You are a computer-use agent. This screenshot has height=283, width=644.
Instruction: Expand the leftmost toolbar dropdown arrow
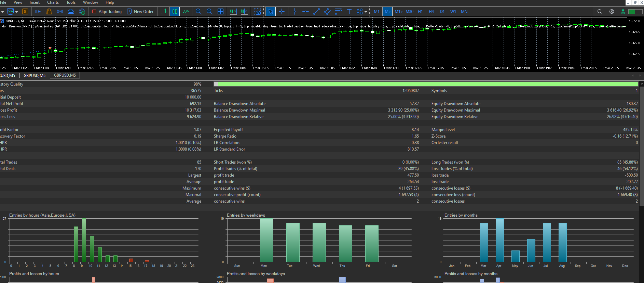pos(2,12)
